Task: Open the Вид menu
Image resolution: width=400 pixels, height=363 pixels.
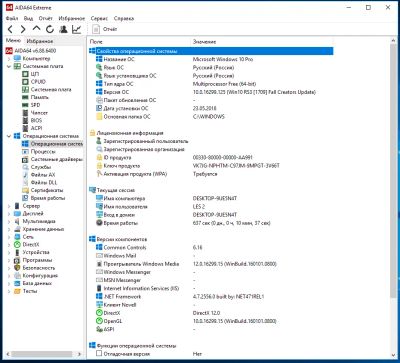Action: pos(29,18)
